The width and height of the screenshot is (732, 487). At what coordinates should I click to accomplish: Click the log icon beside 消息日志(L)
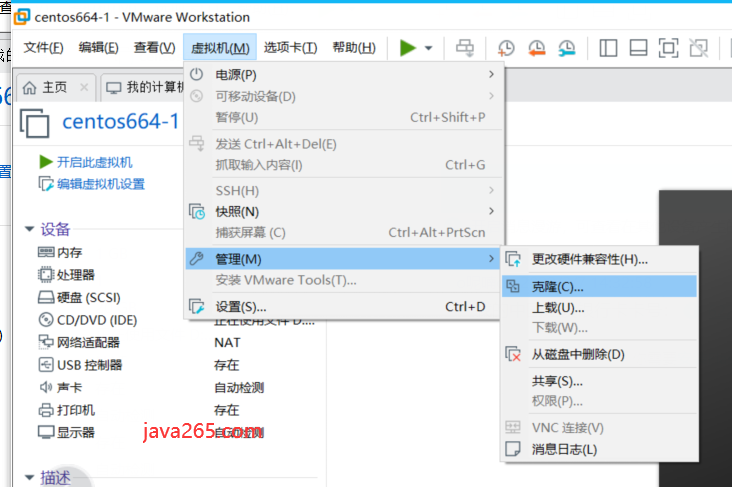pos(513,449)
